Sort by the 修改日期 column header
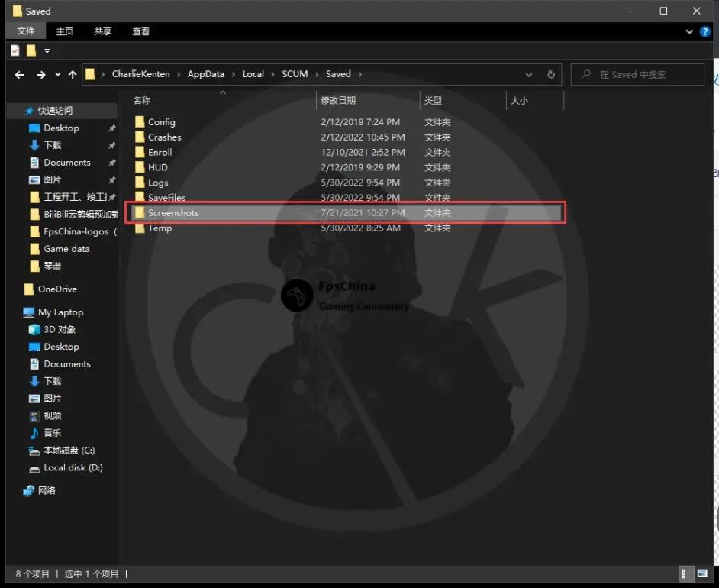The width and height of the screenshot is (719, 588). (x=338, y=100)
